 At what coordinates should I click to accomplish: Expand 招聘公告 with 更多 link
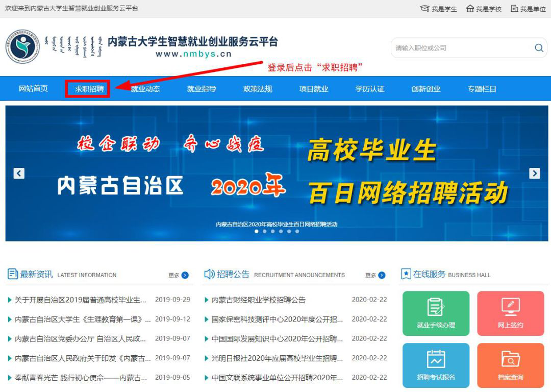tap(375, 275)
